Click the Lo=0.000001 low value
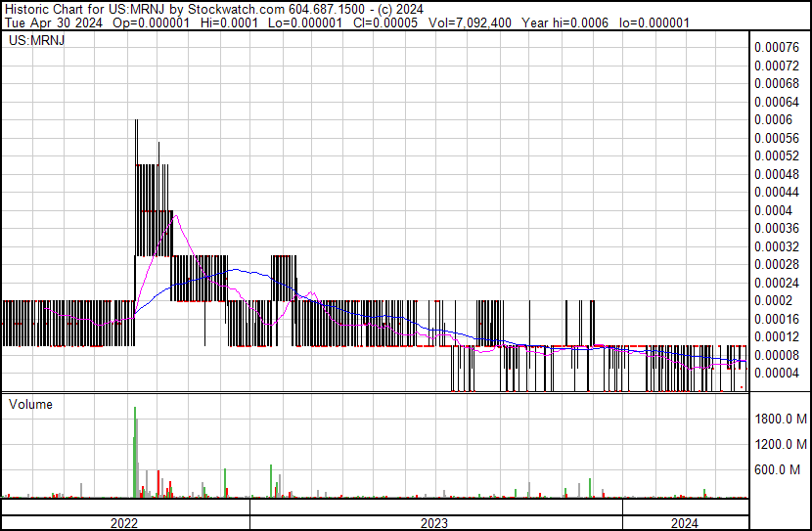 (305, 22)
